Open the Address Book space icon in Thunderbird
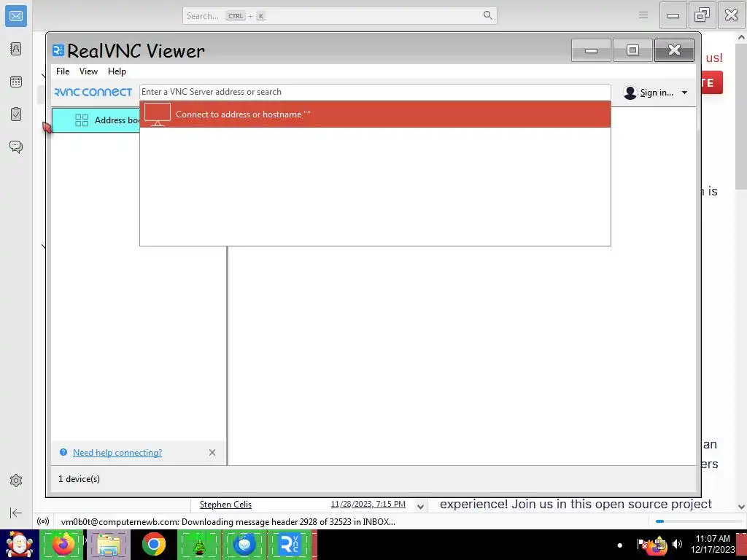Image resolution: width=747 pixels, height=560 pixels. coord(16,49)
